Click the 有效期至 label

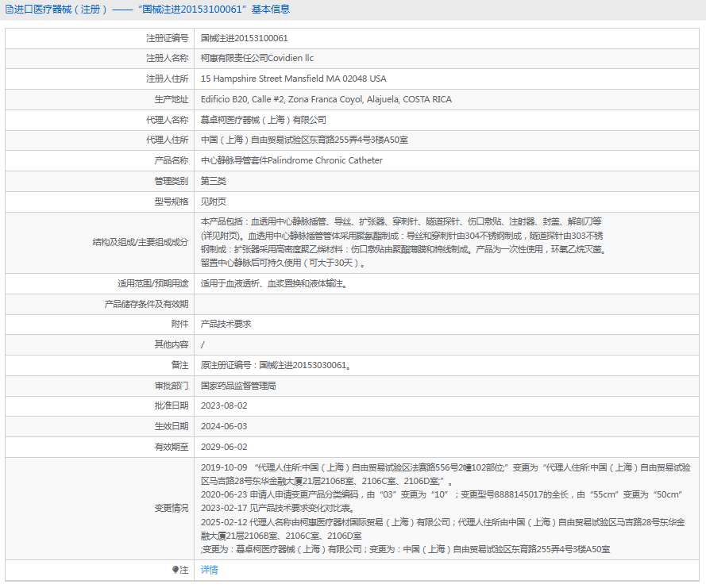[x=172, y=448]
